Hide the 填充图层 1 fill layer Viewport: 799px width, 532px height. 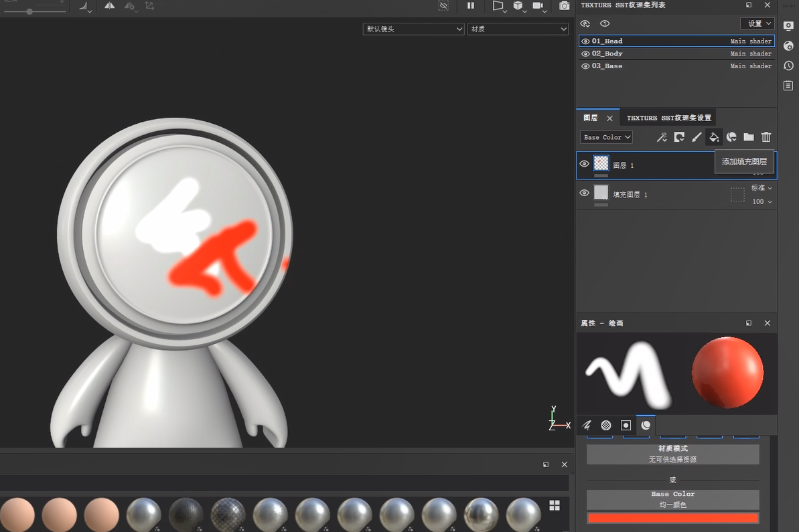(x=584, y=193)
